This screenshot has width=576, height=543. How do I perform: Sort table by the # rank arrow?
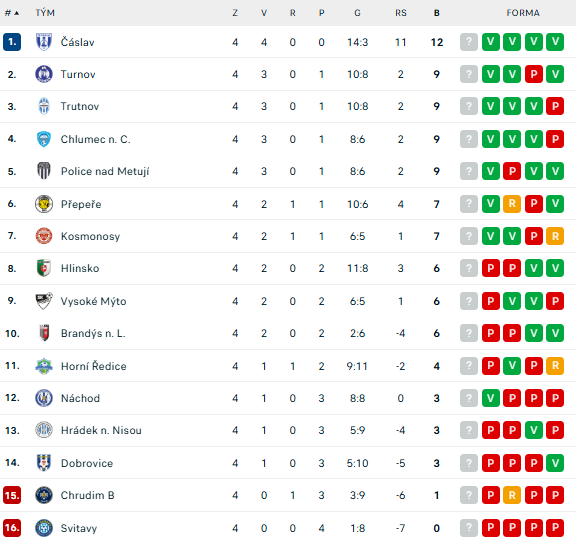[12, 13]
